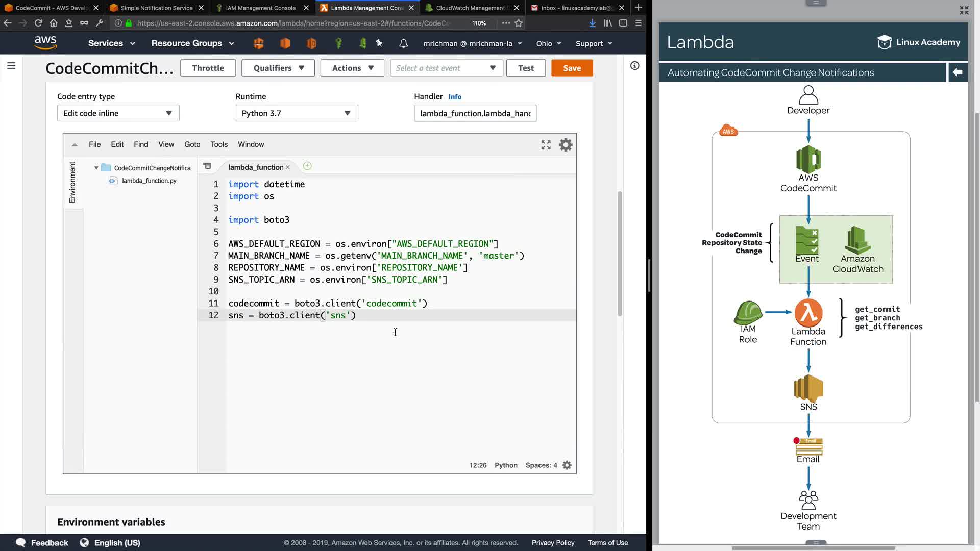Open the AWS notifications bell
Image resolution: width=980 pixels, height=551 pixels.
[403, 43]
